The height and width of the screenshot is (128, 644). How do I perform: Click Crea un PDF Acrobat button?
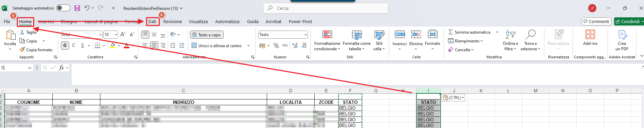click(x=622, y=41)
